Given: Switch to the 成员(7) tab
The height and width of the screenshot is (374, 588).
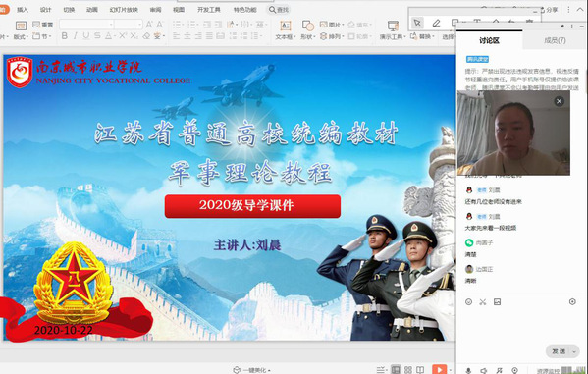Looking at the screenshot, I should tap(555, 40).
